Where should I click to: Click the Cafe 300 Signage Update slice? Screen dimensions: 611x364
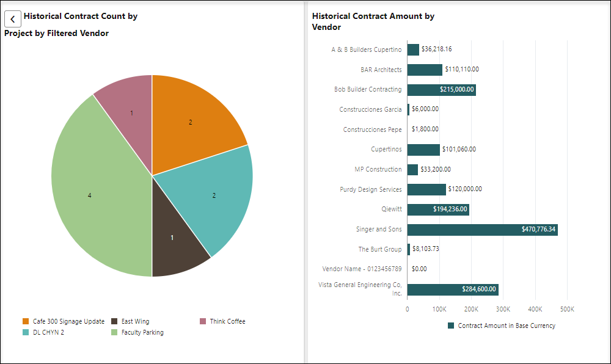pos(190,122)
